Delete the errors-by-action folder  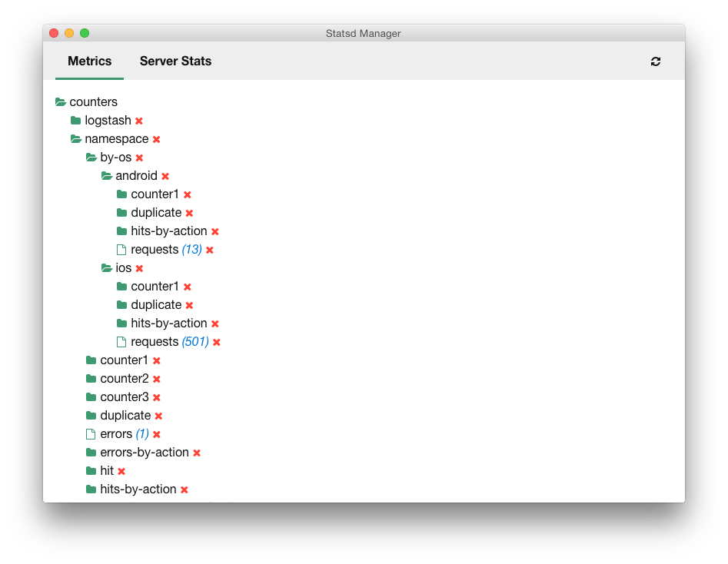pos(197,453)
